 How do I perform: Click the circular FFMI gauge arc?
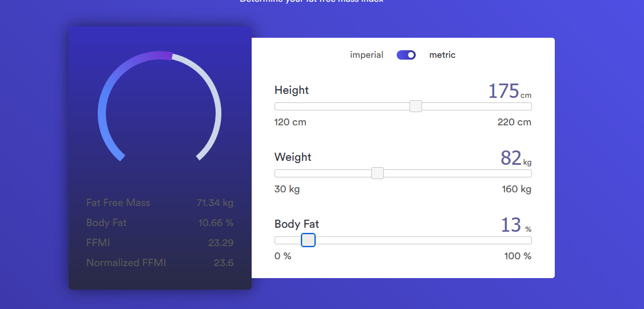(160, 106)
